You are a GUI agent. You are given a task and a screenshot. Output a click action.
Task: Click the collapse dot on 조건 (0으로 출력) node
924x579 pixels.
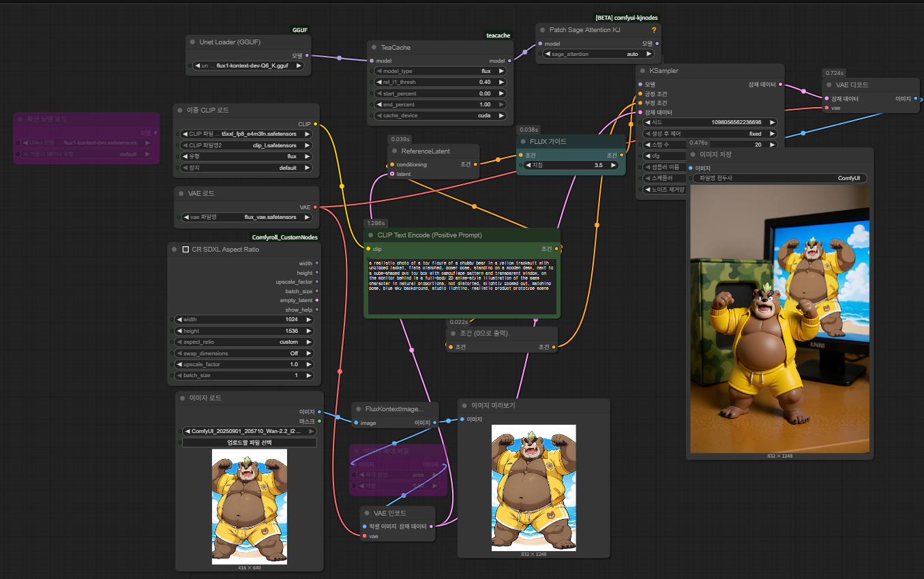tap(453, 333)
